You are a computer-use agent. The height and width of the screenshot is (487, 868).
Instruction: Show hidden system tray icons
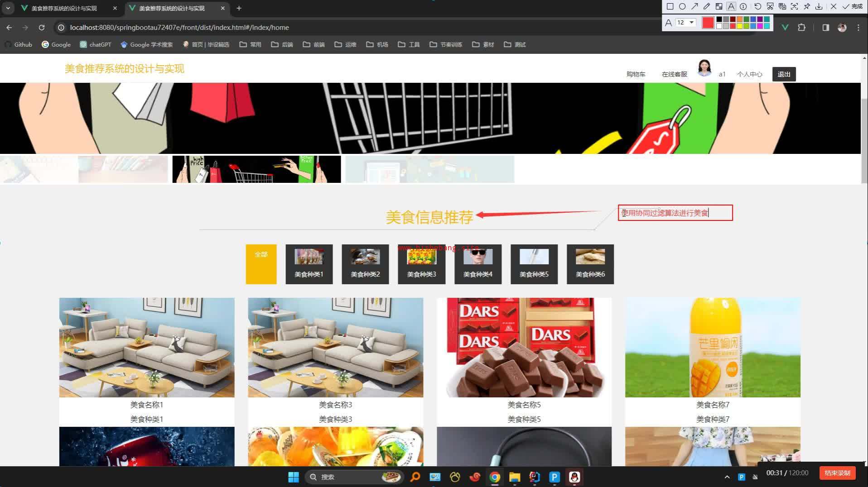(727, 477)
